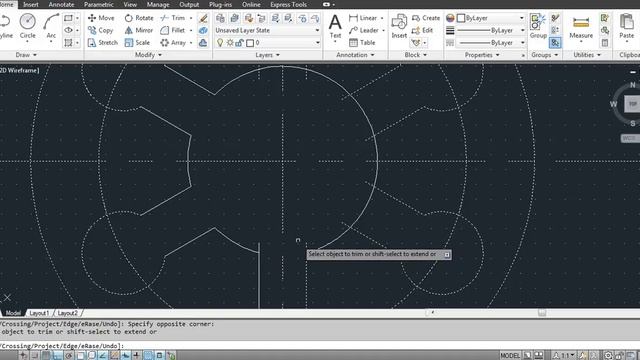This screenshot has height=360, width=640.
Task: Open the ByLayer lineweight dropdown
Action: [x=491, y=30]
